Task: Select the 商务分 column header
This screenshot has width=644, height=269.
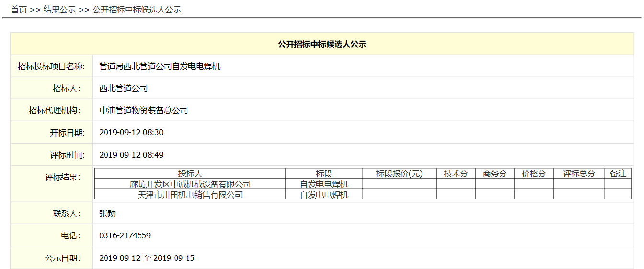Action: pyautogui.click(x=495, y=174)
